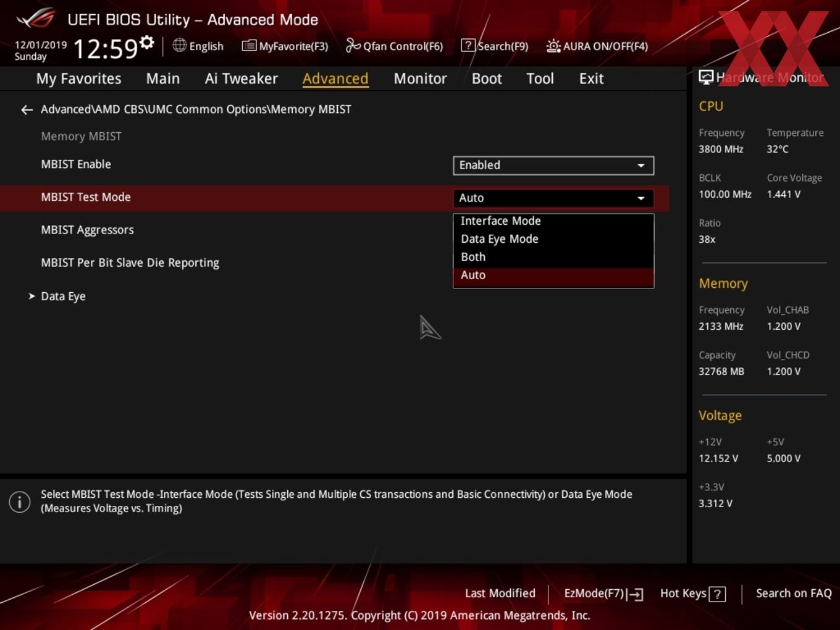Image resolution: width=840 pixels, height=630 pixels.
Task: Toggle AURA ON/OFF(F4)
Action: (597, 46)
